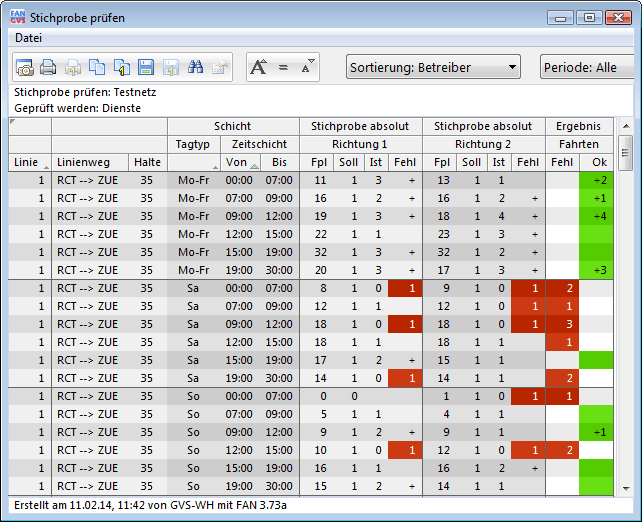This screenshot has height=522, width=642.
Task: Click Richtung 2 red Fehl 1 in So 00:00 row
Action: coord(528,396)
